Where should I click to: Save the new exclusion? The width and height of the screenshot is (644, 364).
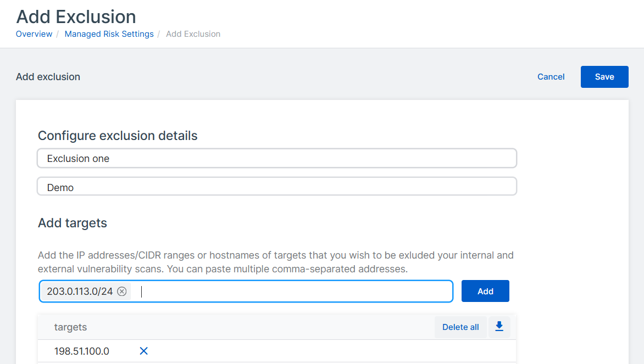(604, 76)
